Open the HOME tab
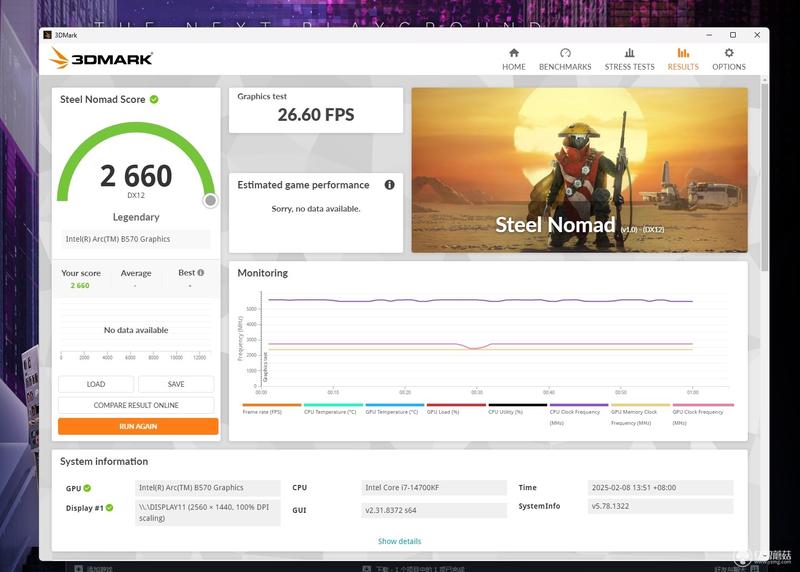 tap(513, 59)
